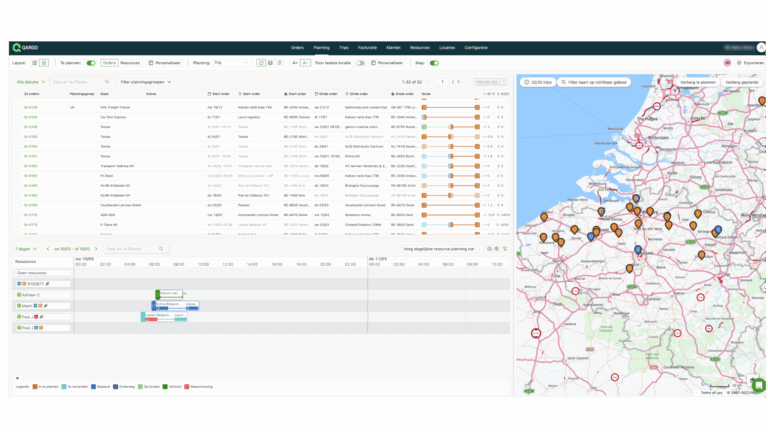Click the orange In te plannen legend swatch

click(x=35, y=386)
